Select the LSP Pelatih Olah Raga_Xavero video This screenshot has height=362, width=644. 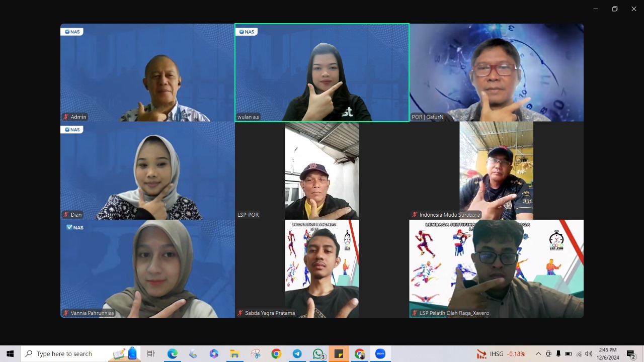[496, 268]
